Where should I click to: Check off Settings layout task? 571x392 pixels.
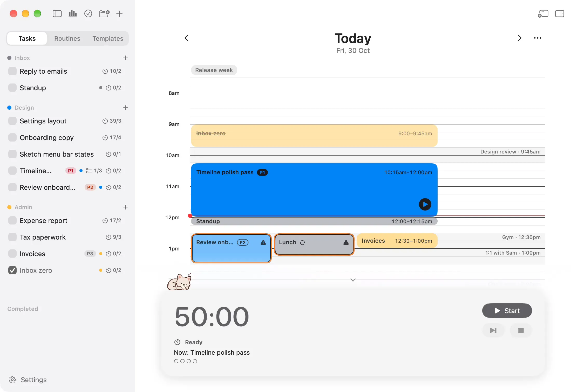tap(12, 121)
